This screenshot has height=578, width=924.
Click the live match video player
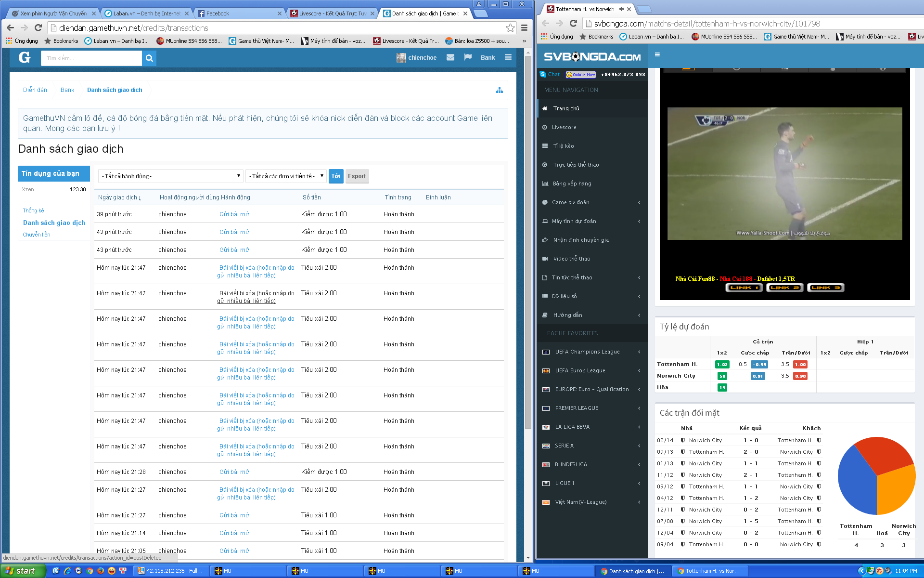click(784, 173)
